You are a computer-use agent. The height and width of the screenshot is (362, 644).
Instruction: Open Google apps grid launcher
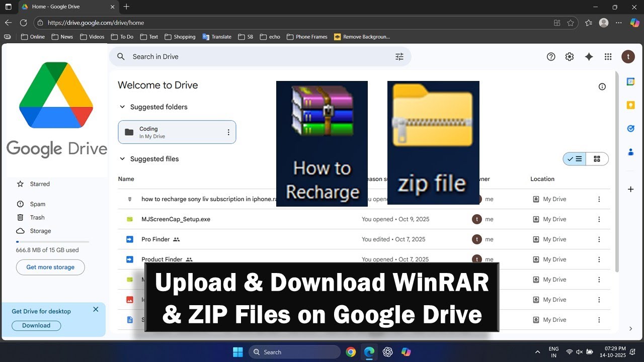608,57
